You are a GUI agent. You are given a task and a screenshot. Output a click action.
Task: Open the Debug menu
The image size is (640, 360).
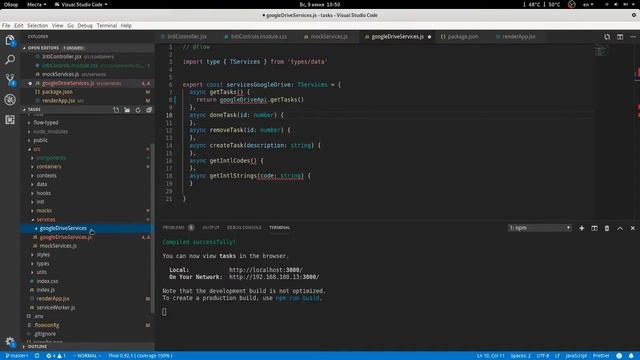click(85, 25)
